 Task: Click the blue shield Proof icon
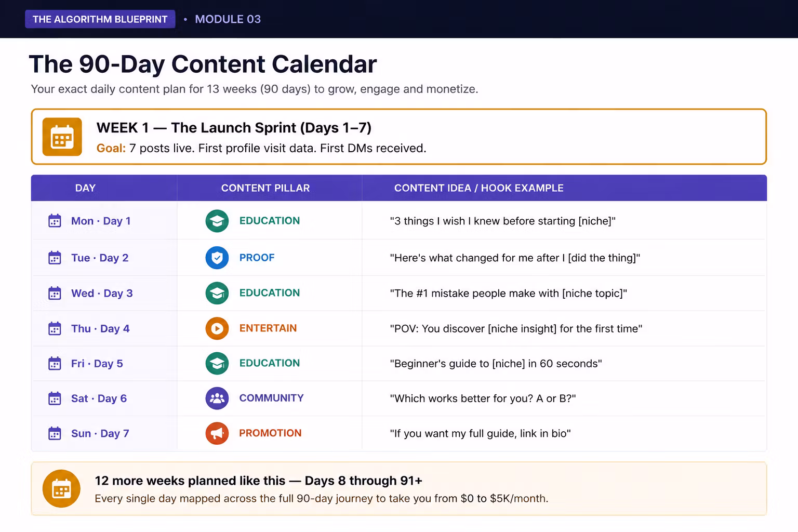217,258
